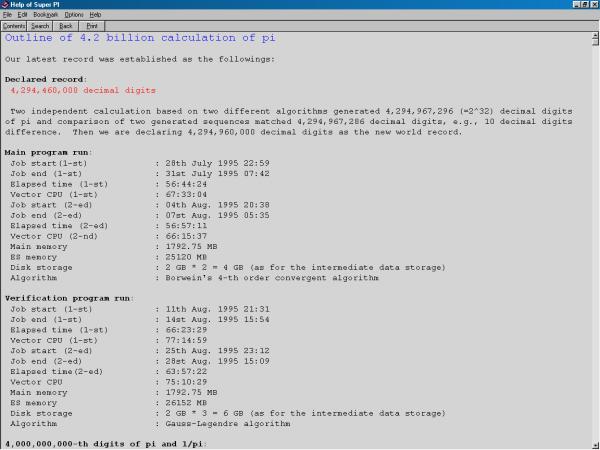Open the Options menu
600x450 pixels.
pos(74,15)
